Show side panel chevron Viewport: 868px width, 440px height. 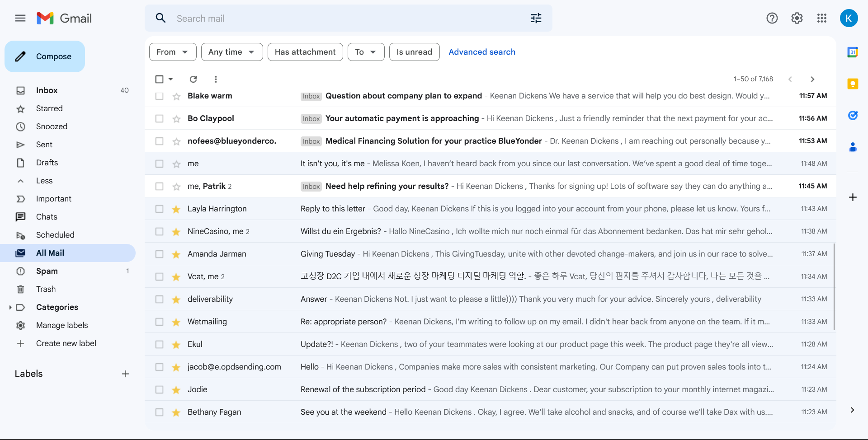852,410
